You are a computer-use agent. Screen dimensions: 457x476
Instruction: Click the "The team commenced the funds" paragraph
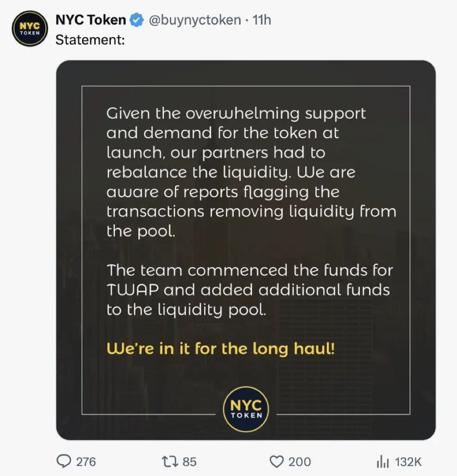point(250,290)
